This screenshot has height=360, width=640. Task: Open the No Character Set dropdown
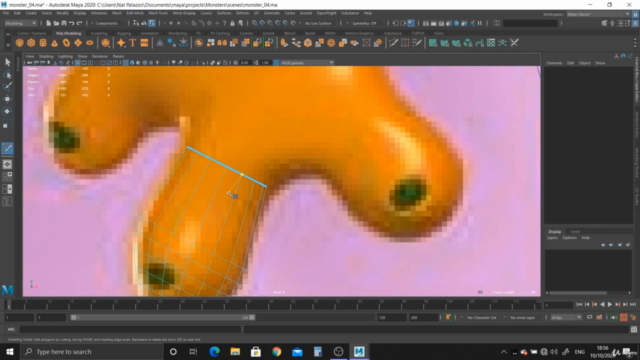[482, 318]
